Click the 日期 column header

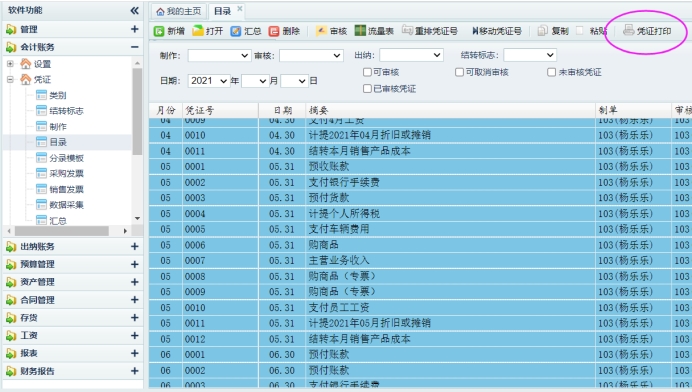(x=282, y=110)
